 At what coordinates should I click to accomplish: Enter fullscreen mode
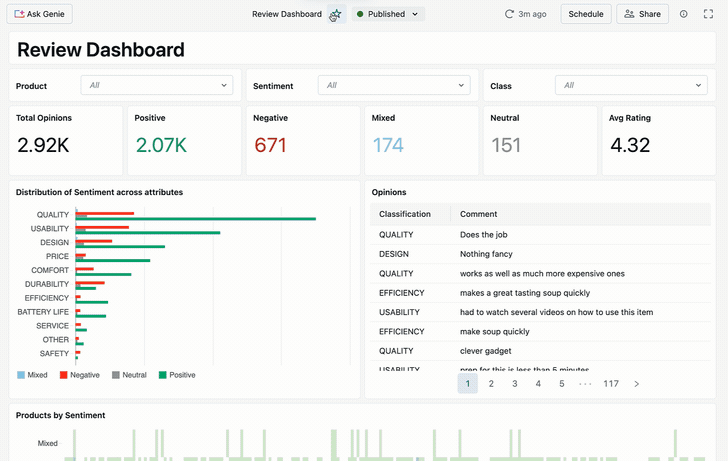[709, 14]
